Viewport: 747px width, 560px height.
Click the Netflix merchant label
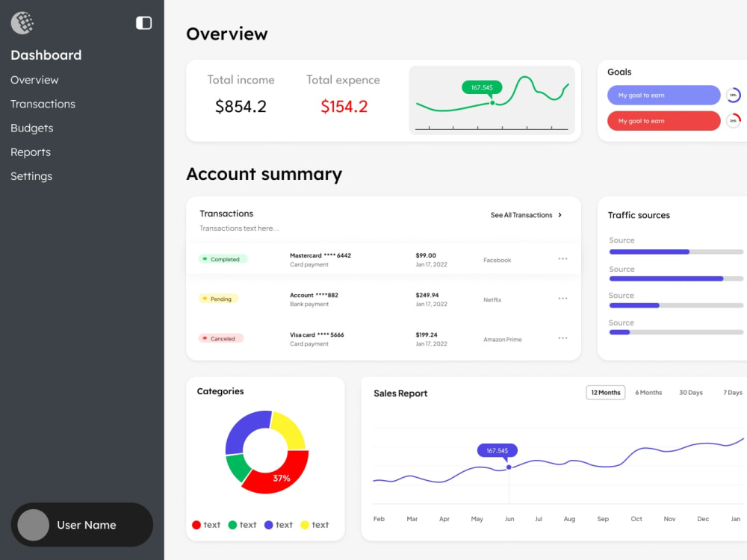(492, 300)
